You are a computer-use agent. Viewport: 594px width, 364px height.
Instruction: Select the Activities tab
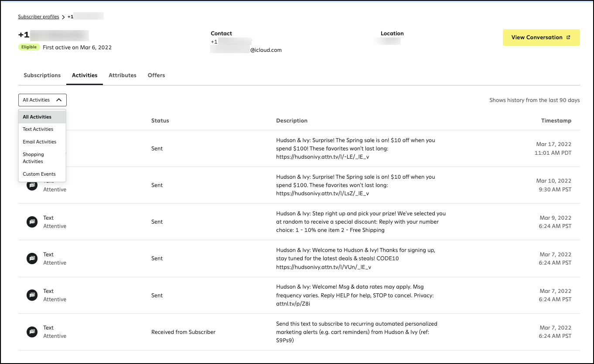[85, 75]
